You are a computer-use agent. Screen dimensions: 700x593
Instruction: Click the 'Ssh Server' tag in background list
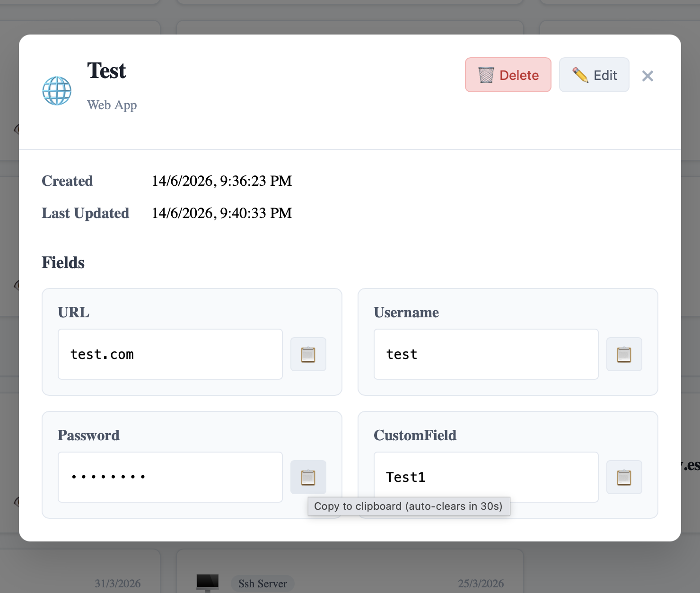262,584
